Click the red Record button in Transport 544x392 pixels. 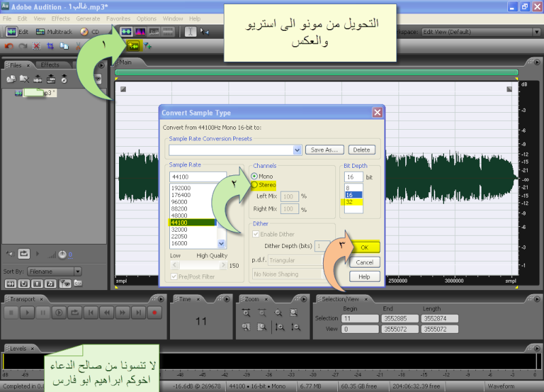[x=155, y=313]
